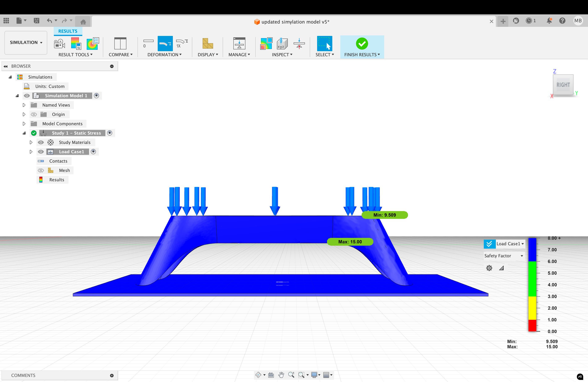Select the Deformation Adjusted scale icon
The image size is (588, 382).
click(x=165, y=44)
